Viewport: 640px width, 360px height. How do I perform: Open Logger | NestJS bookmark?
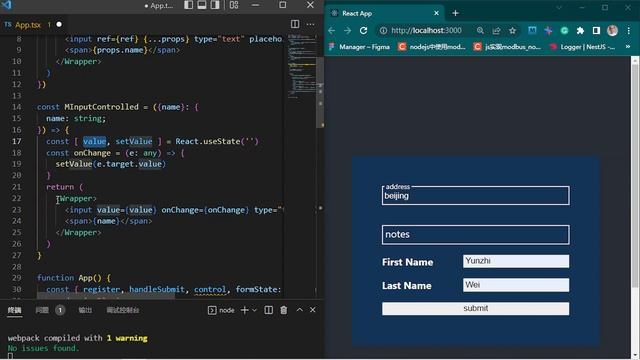pyautogui.click(x=582, y=47)
